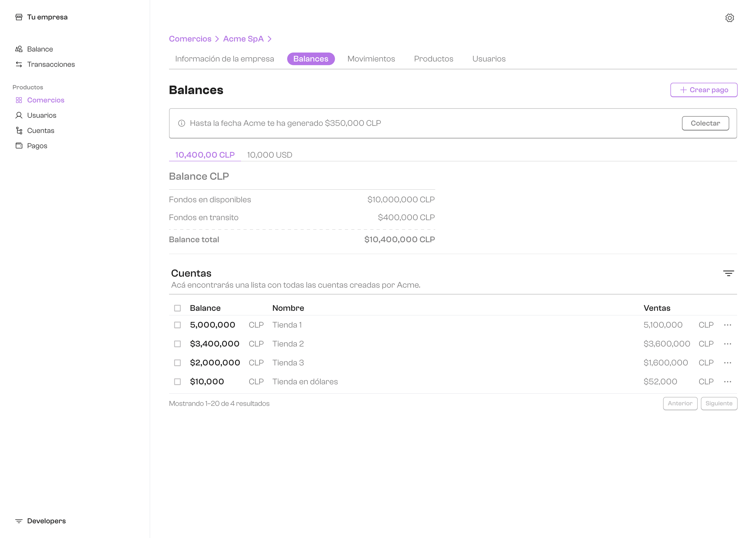
Task: Click the Crear pago button
Action: coord(704,90)
